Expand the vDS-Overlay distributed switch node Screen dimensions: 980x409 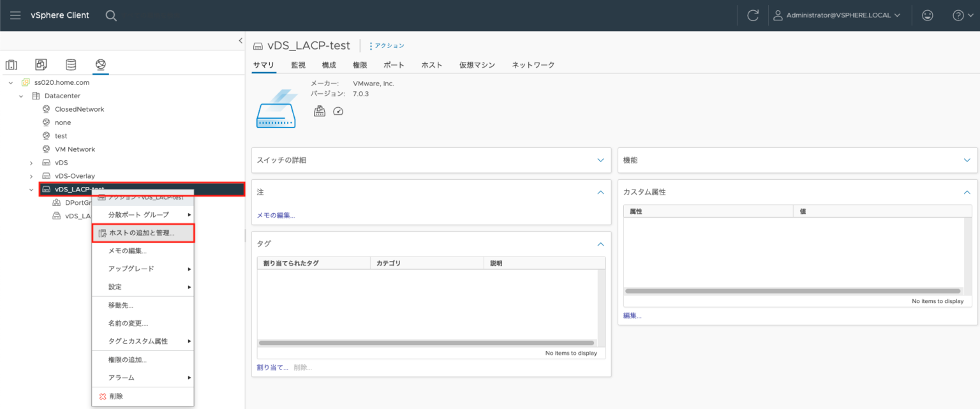point(32,175)
